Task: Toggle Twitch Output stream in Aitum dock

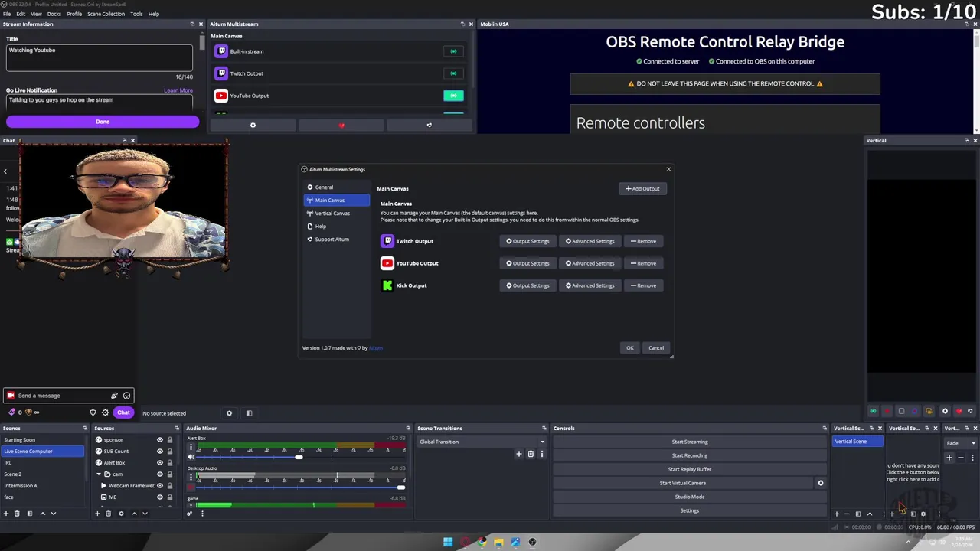Action: (x=453, y=73)
